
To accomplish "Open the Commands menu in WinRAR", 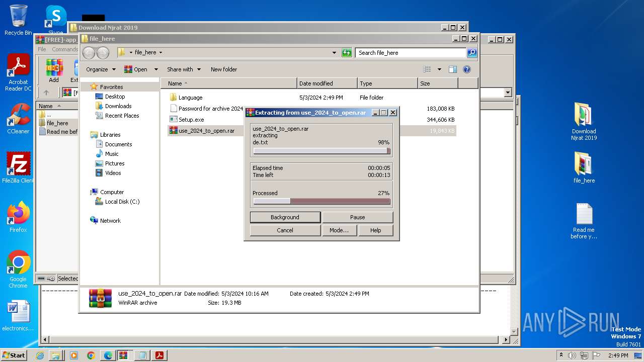I will pyautogui.click(x=65, y=49).
